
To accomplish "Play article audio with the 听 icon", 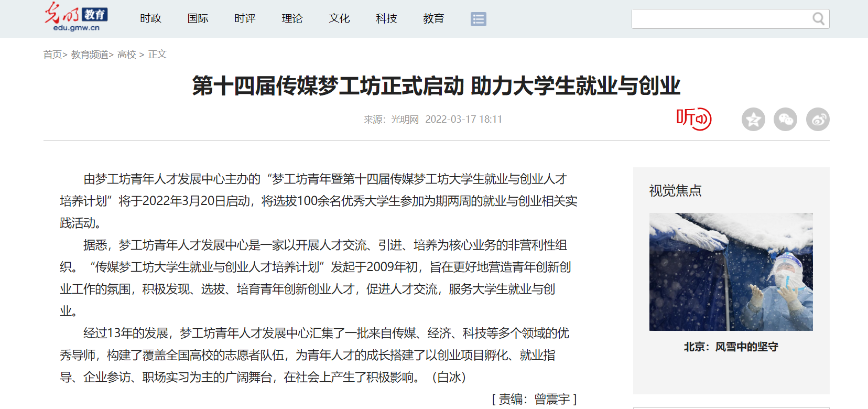I will click(693, 119).
